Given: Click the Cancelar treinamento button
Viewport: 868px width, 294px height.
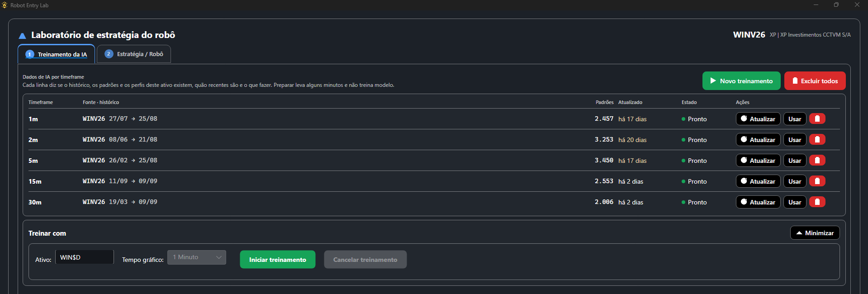Looking at the screenshot, I should point(365,260).
